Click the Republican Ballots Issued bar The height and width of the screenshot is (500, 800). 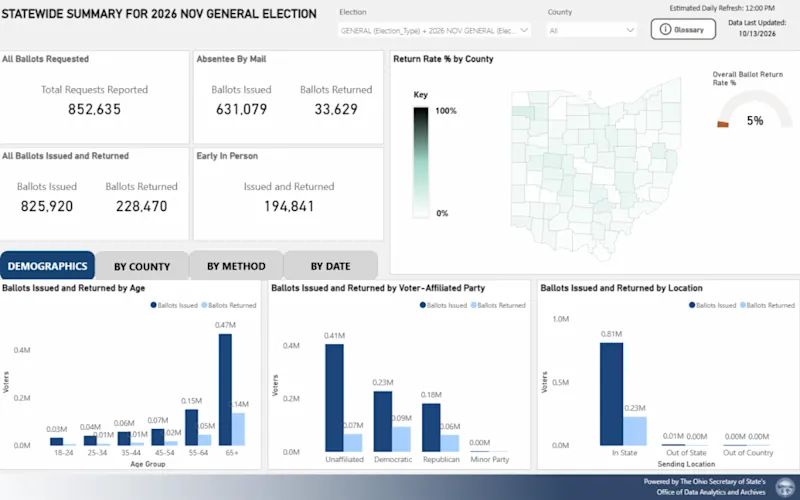(431, 428)
